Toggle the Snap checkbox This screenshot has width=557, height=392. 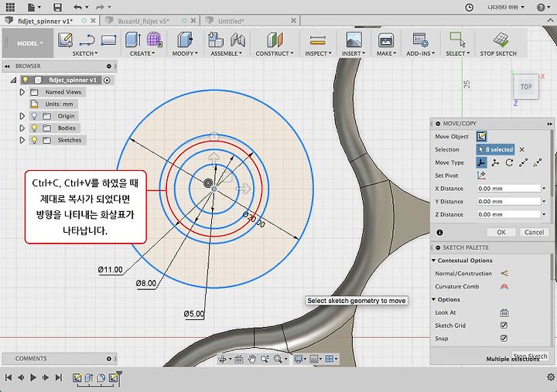504,338
